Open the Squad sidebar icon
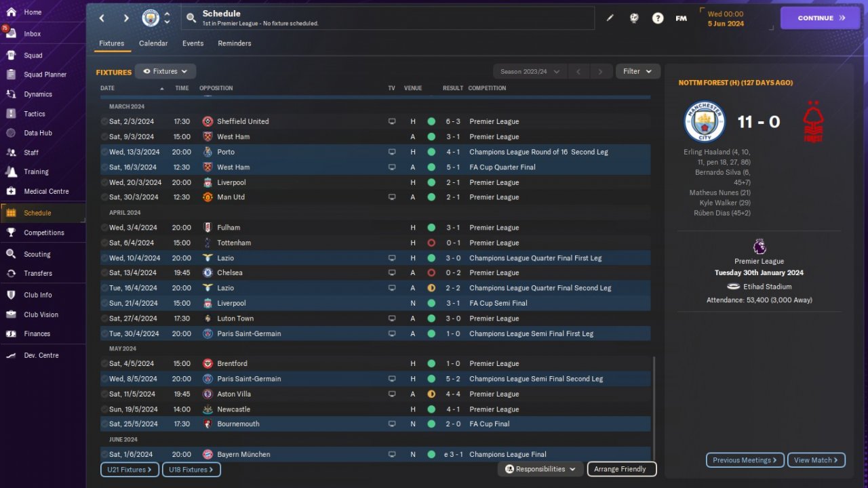 11,56
